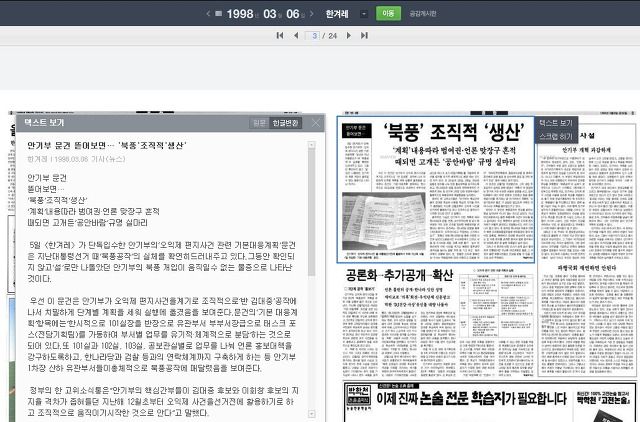Click the 한겨레 newspaper name in top bar
Viewport: 640px width, 422px height.
pyautogui.click(x=337, y=14)
